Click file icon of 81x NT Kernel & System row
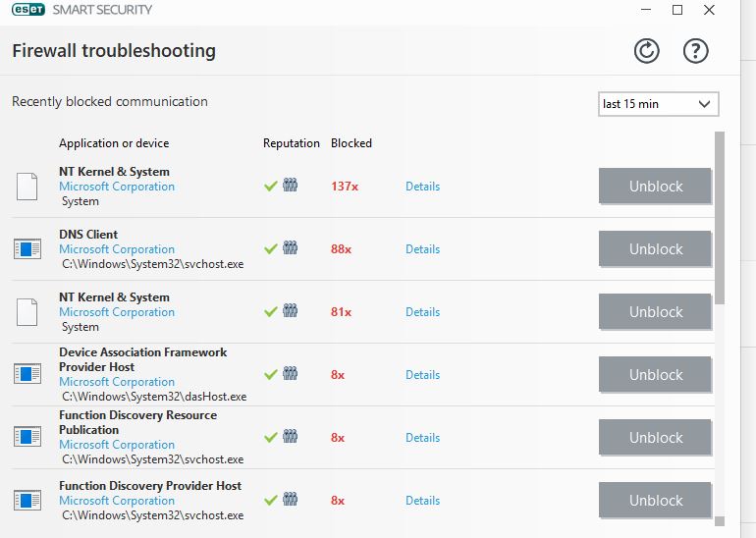 click(27, 312)
